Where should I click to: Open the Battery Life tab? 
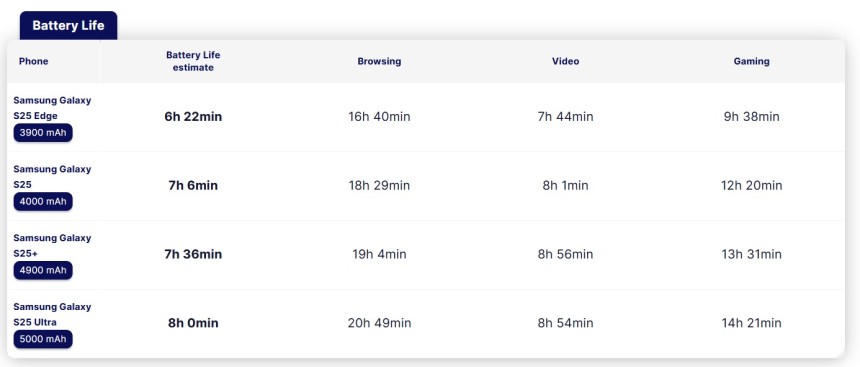(69, 26)
